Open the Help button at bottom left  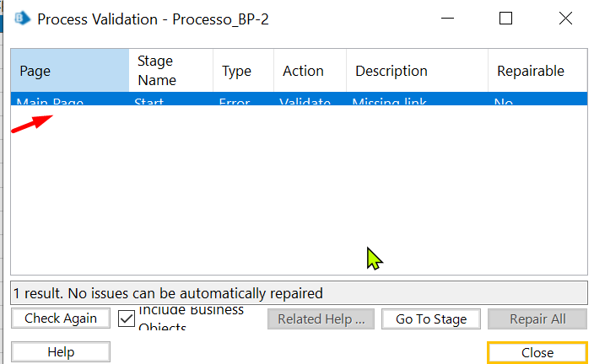click(x=61, y=351)
